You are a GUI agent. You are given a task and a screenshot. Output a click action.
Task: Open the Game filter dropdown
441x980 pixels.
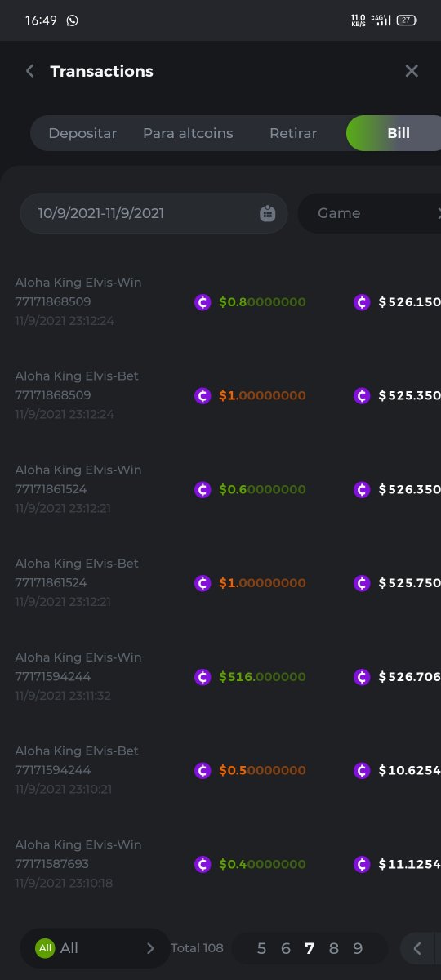point(369,213)
